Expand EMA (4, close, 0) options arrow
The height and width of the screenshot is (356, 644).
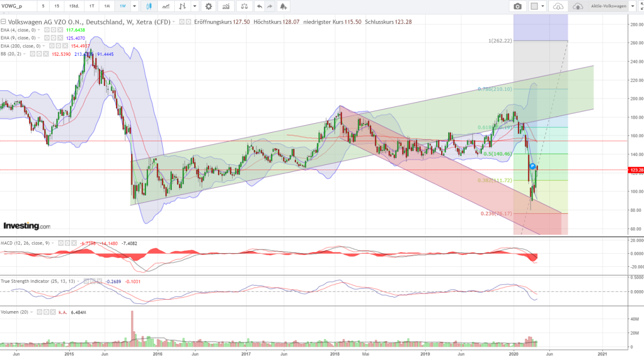[x=39, y=30]
